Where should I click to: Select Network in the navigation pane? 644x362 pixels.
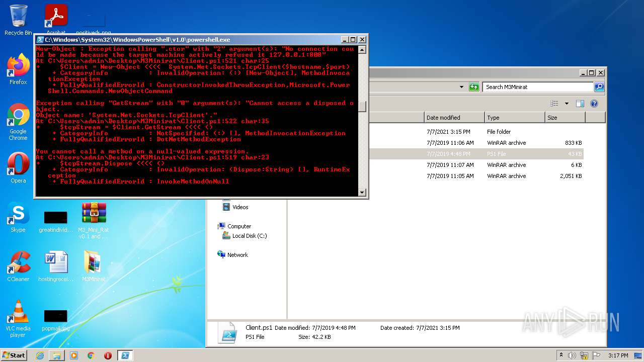click(232, 255)
